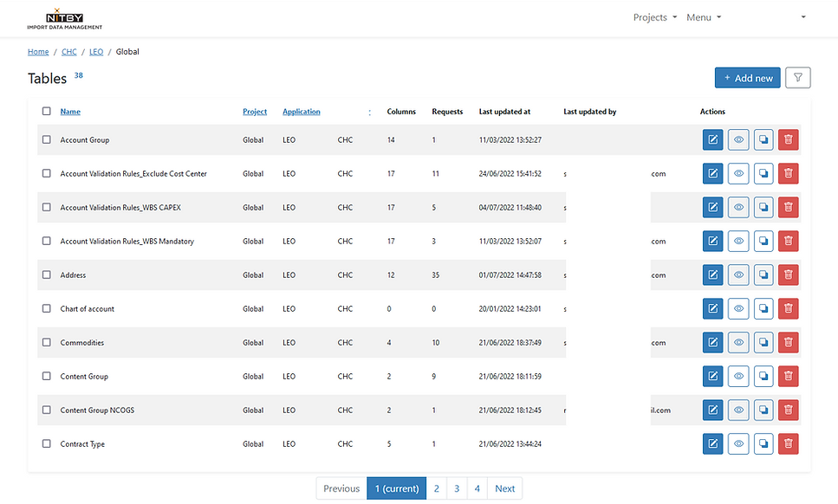838x504 pixels.
Task: View the Content Group NCOGS table
Action: (738, 410)
